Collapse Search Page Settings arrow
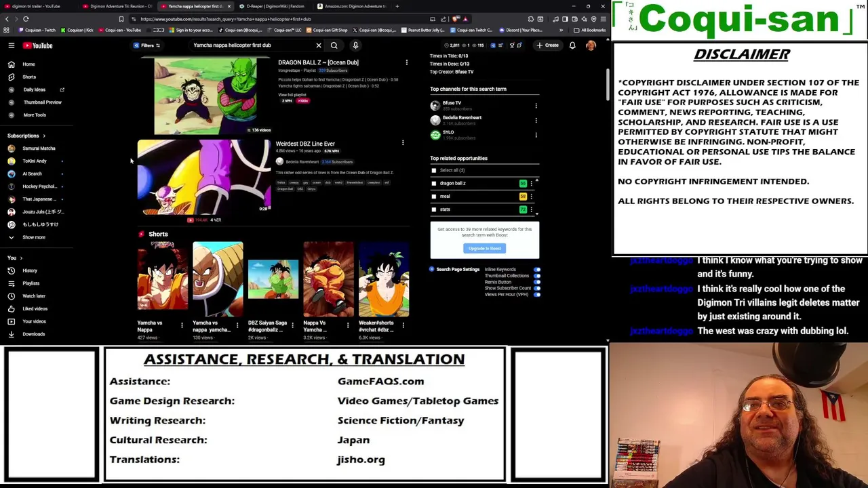 (431, 269)
